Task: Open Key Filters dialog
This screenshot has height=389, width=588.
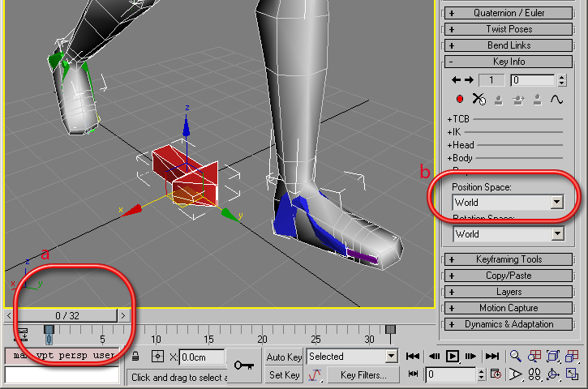Action: click(x=363, y=374)
